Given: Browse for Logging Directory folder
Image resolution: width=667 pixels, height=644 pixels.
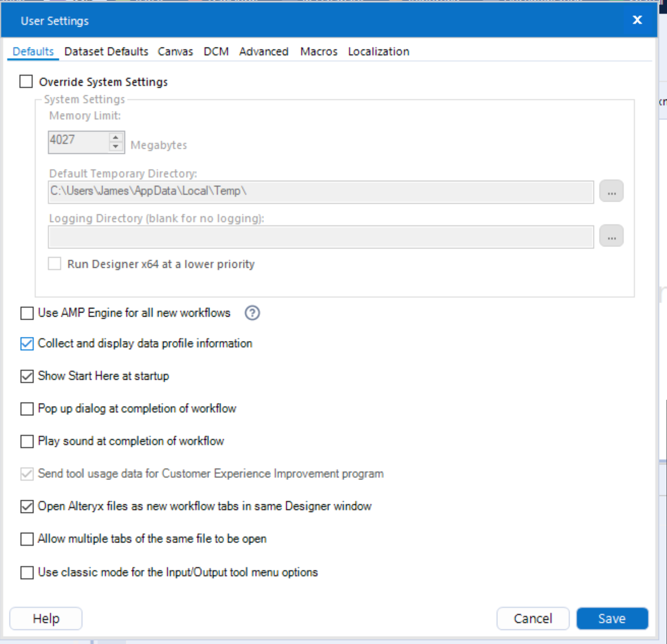Looking at the screenshot, I should coord(611,236).
